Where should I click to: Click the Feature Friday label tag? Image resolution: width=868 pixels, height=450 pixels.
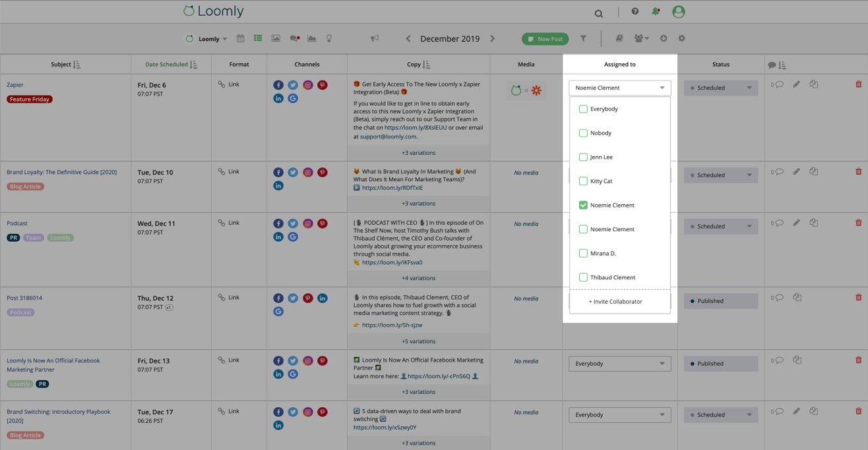30,99
